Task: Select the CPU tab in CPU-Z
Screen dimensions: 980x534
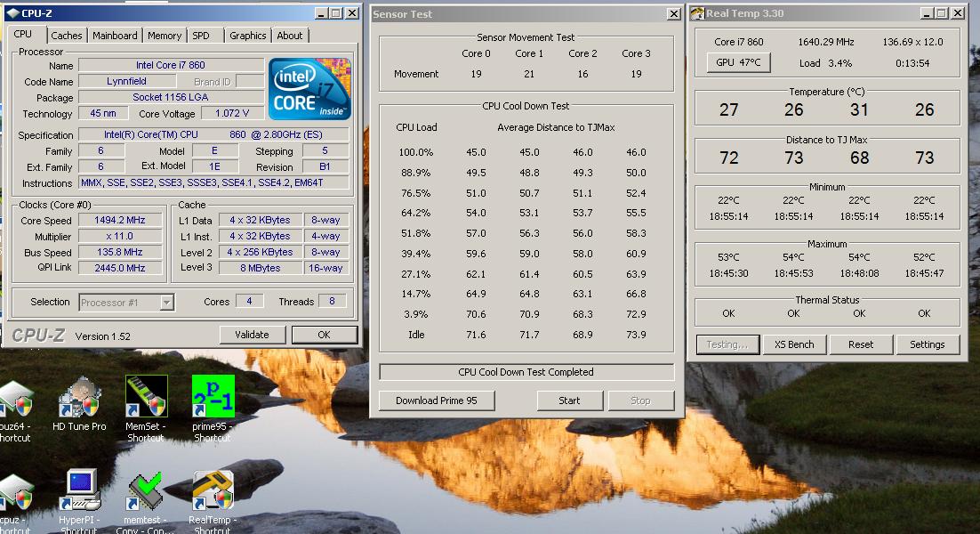Action: point(23,35)
